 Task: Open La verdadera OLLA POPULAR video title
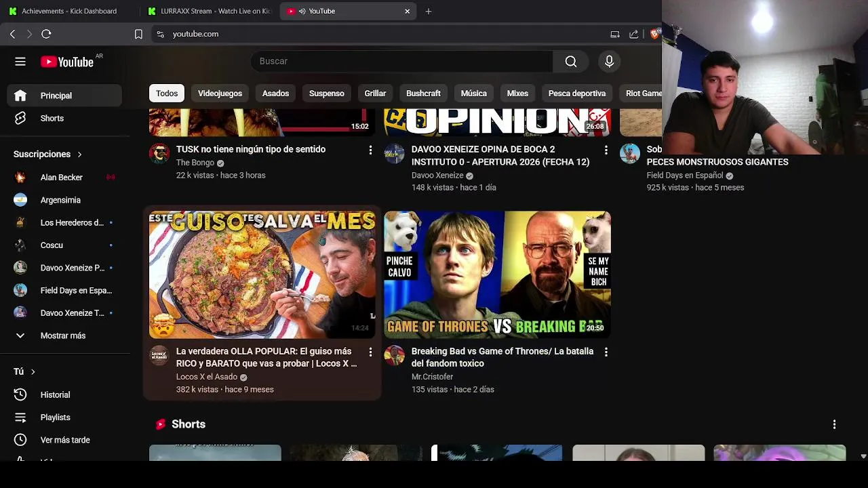coord(267,358)
